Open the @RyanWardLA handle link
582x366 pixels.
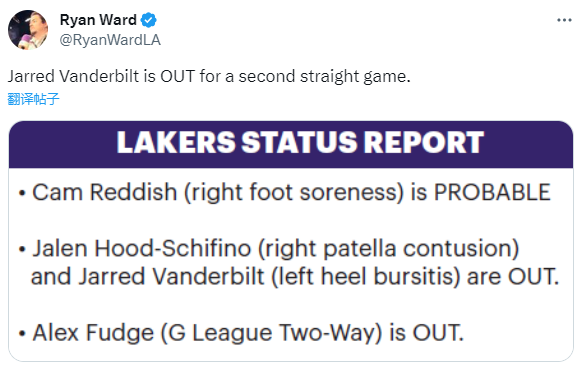pos(110,40)
